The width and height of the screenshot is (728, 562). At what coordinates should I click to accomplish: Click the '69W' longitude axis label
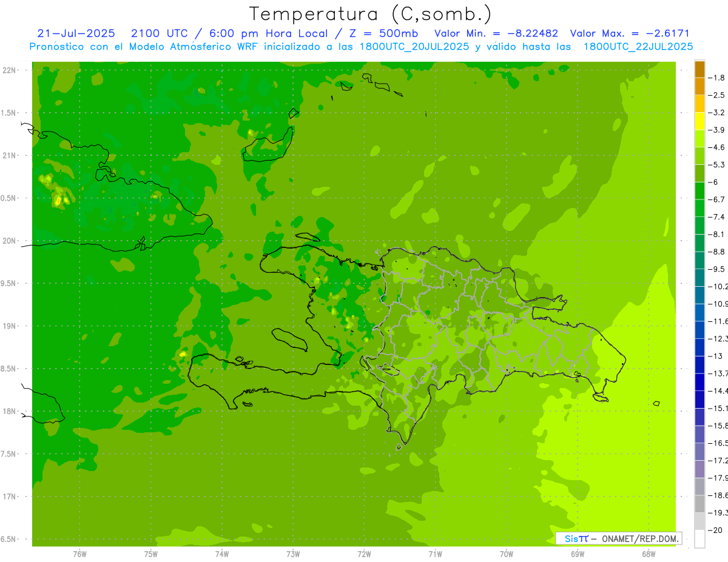[578, 554]
